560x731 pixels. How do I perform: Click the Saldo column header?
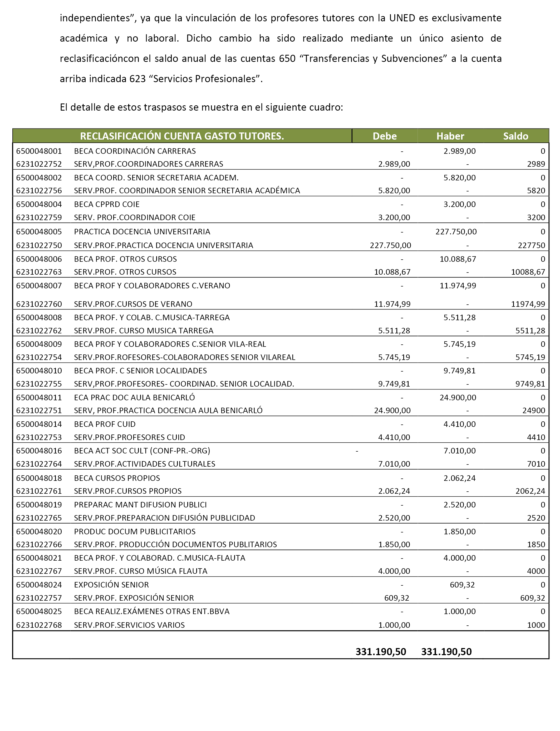pos(515,136)
